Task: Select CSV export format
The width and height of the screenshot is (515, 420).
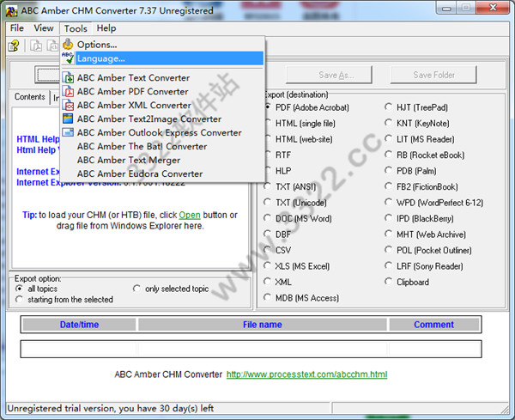Action: pos(277,251)
